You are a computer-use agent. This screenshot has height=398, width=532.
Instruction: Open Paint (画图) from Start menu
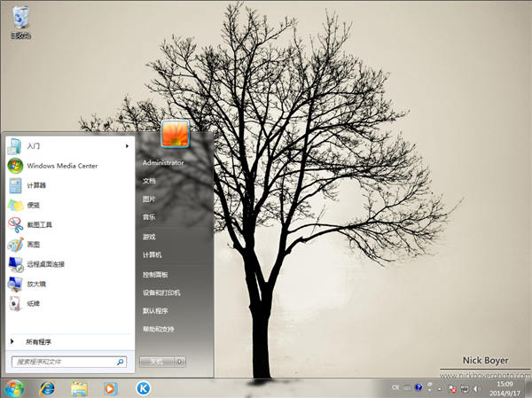coord(33,244)
